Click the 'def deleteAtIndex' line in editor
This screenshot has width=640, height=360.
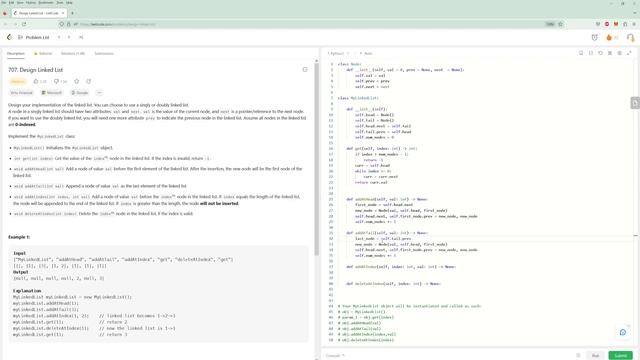point(393,284)
